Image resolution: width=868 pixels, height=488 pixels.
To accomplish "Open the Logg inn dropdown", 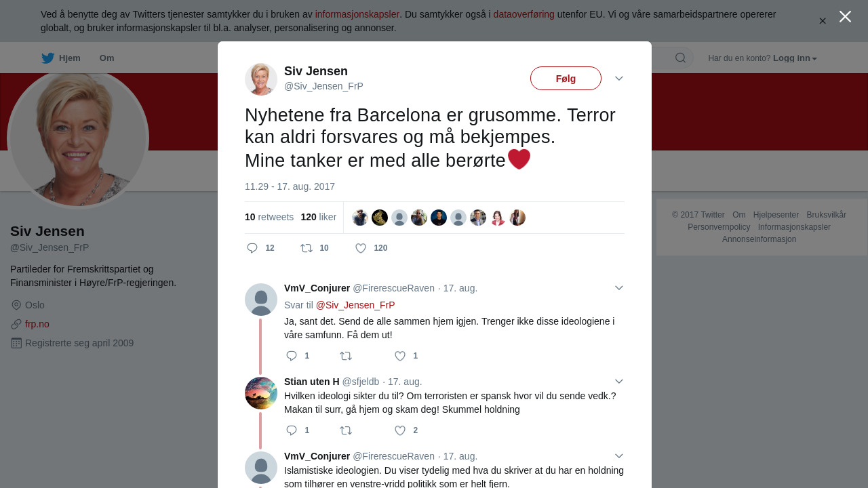I will coord(795,58).
